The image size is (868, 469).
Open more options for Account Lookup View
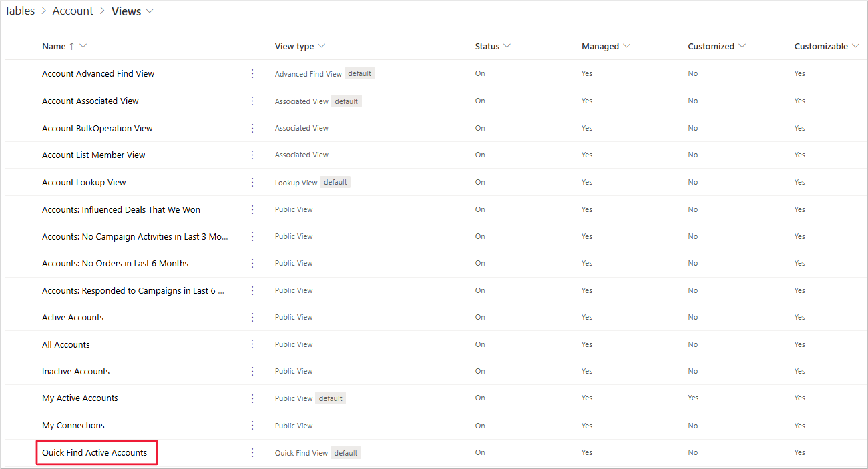(x=252, y=182)
